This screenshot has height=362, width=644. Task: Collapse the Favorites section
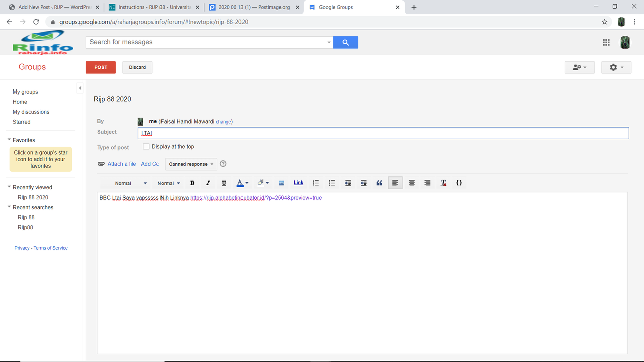[x=9, y=140]
